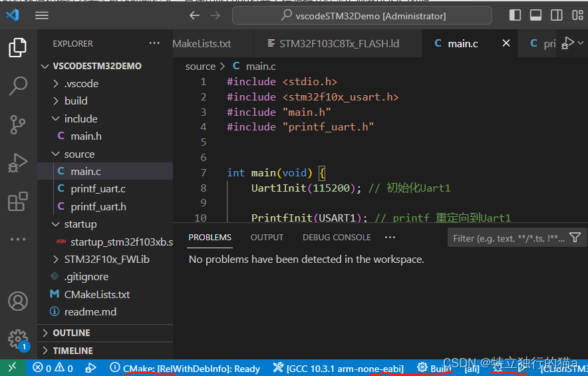The height and width of the screenshot is (376, 588).
Task: Open the Run and Debug view
Action: [x=17, y=163]
